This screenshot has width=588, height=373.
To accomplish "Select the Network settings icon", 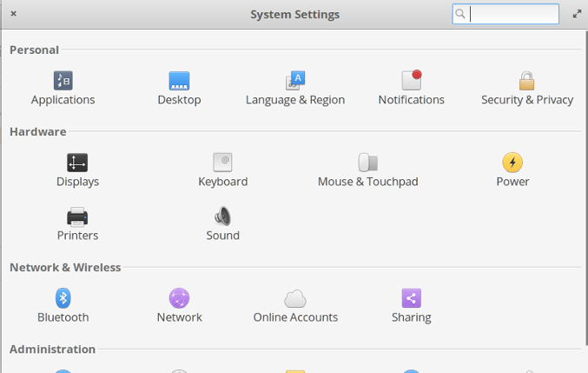I will coord(179,298).
